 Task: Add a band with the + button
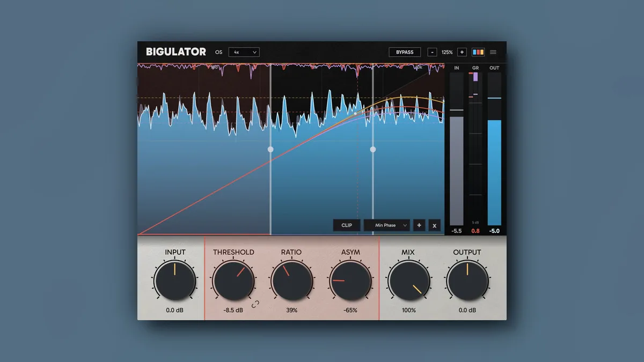coord(419,225)
